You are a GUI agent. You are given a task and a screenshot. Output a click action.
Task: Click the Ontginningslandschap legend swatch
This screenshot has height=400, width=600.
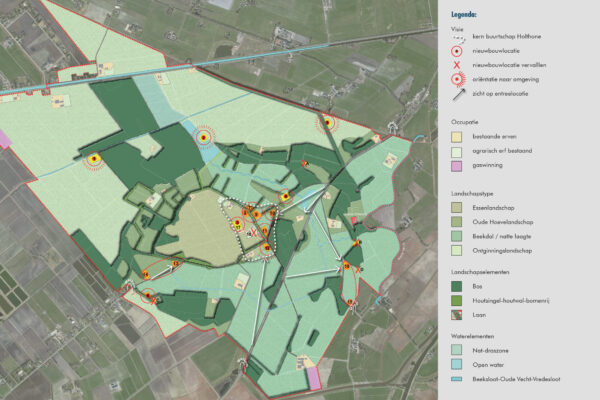[x=457, y=251]
